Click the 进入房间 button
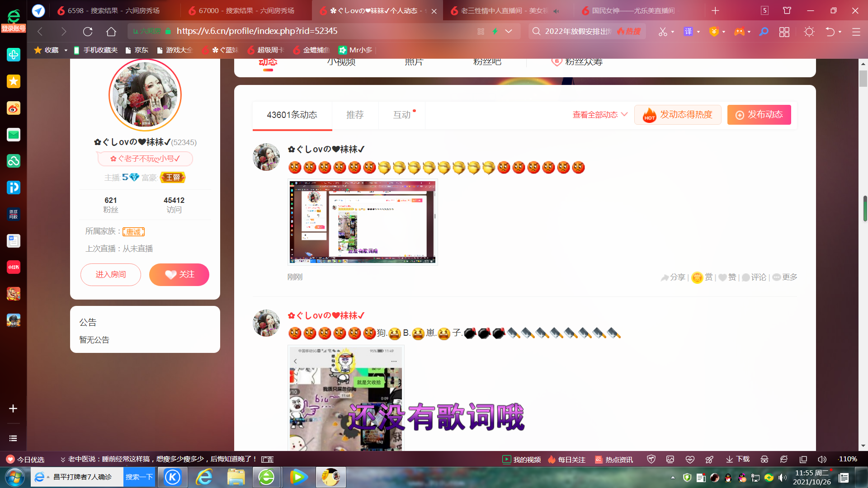Image resolution: width=868 pixels, height=488 pixels. click(x=111, y=275)
